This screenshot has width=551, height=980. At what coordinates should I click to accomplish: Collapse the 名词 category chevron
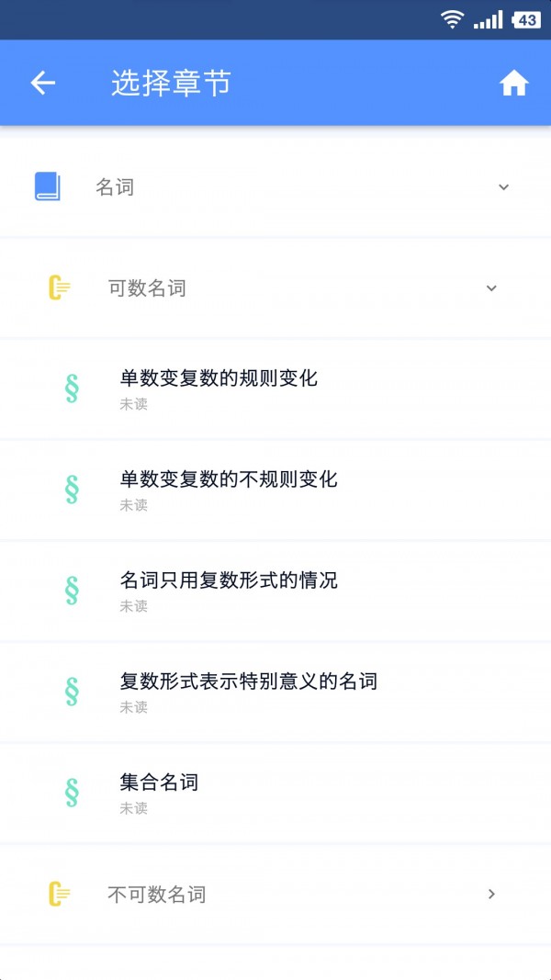pyautogui.click(x=503, y=186)
